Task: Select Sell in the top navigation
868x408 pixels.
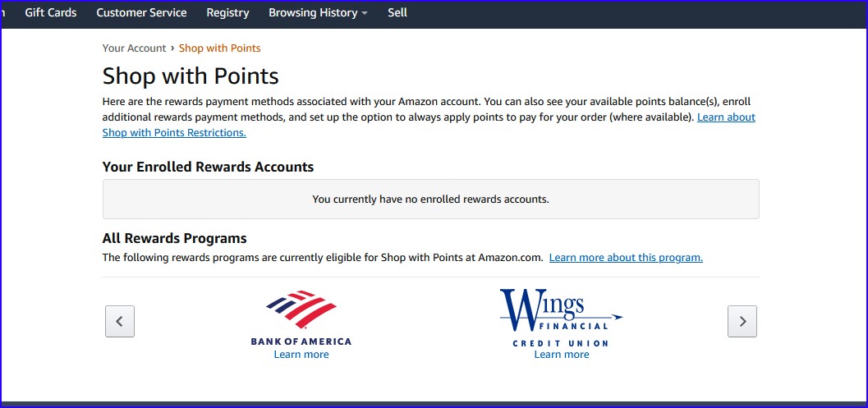Action: click(397, 12)
